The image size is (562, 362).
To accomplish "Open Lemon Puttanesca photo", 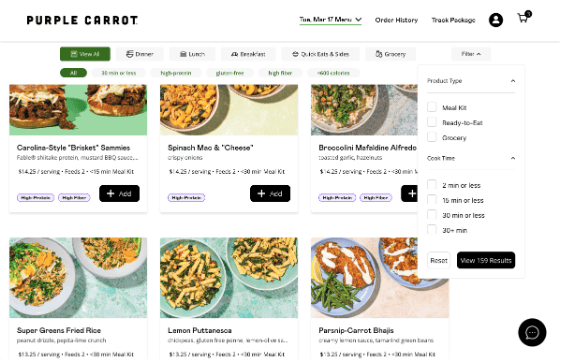I will click(x=229, y=277).
